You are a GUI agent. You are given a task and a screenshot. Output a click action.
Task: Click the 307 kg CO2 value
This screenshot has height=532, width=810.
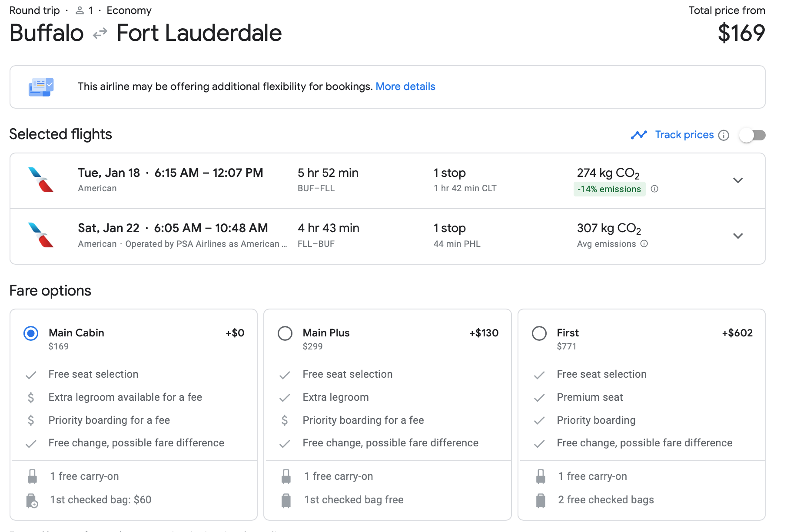click(x=609, y=229)
